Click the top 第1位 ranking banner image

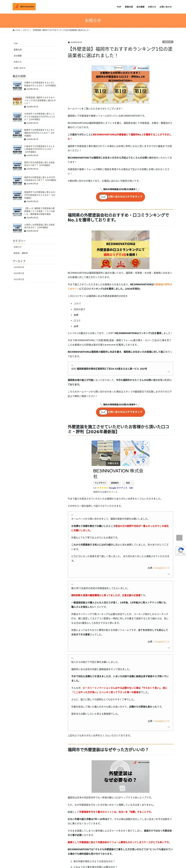(x=121, y=85)
